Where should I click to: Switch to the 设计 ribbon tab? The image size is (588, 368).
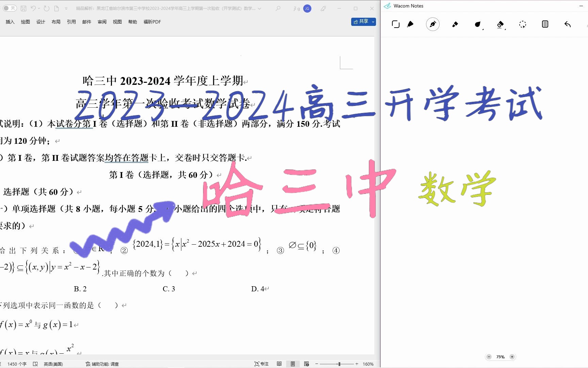[41, 22]
